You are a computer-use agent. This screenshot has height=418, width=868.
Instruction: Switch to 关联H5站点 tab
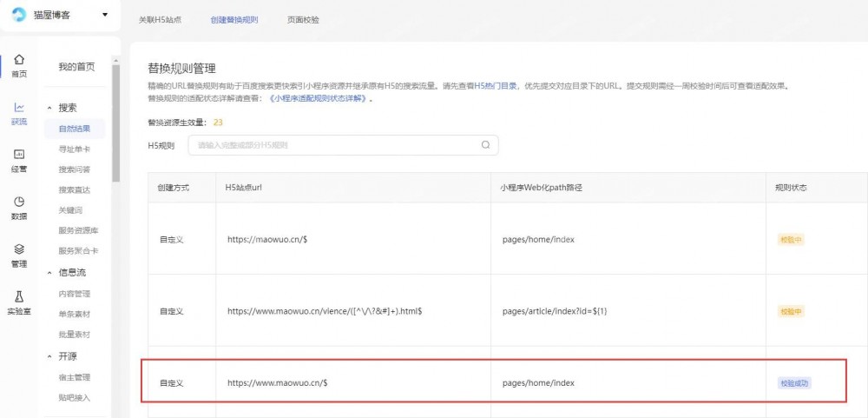[160, 20]
